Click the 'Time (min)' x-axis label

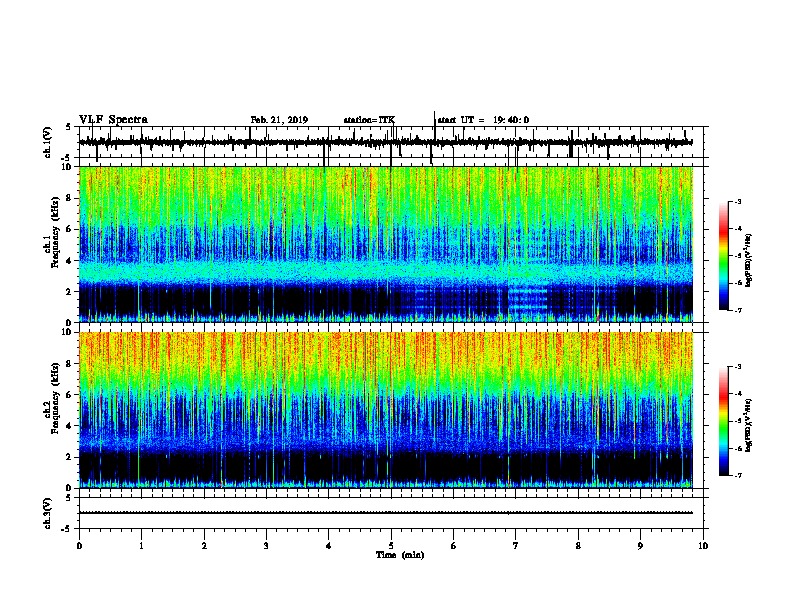pos(400,555)
